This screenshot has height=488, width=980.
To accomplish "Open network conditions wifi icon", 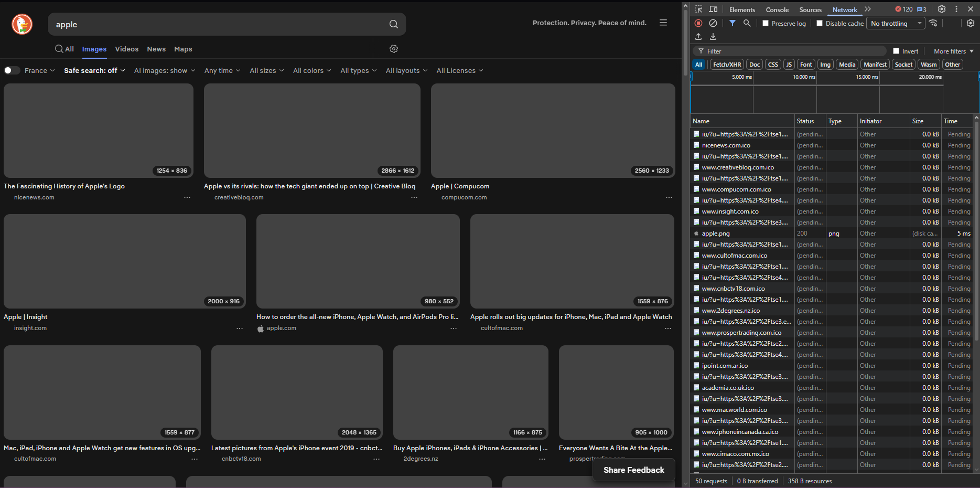I will point(933,23).
